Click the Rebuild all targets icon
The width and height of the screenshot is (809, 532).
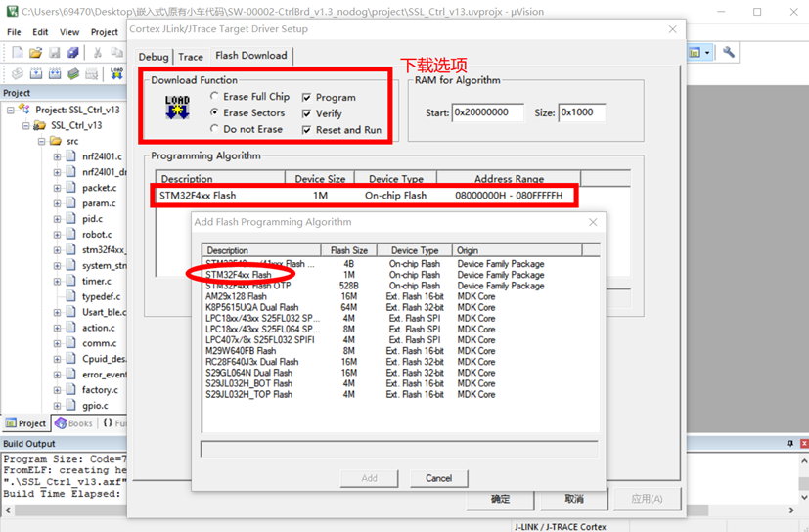54,73
